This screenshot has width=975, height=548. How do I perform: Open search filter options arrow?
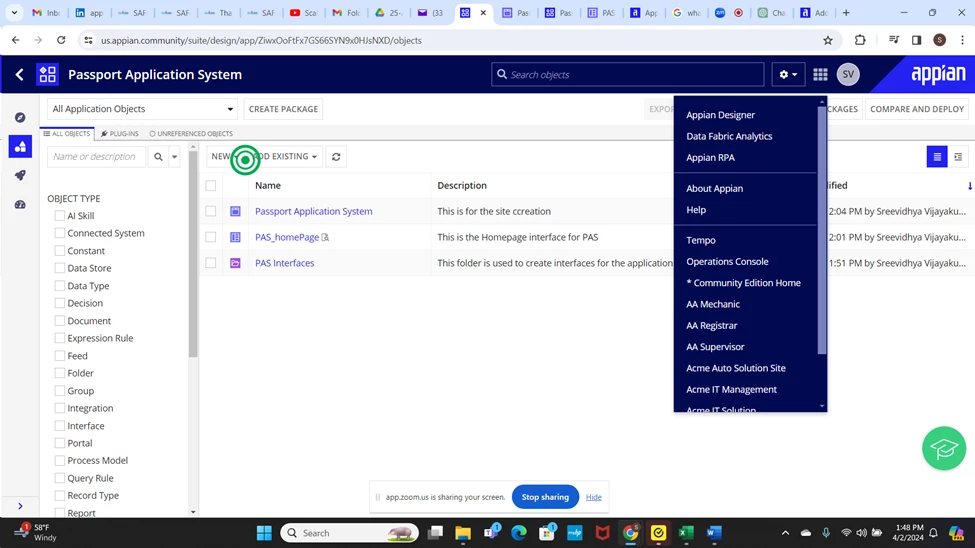pyautogui.click(x=175, y=157)
